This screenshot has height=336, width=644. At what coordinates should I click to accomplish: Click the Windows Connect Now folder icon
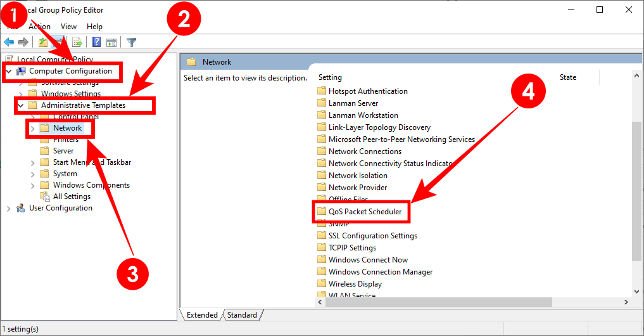tap(322, 259)
